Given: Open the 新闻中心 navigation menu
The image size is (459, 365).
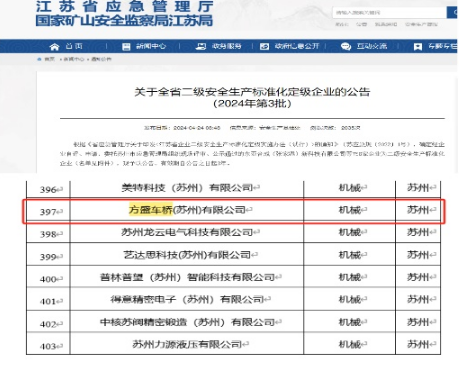Looking at the screenshot, I should pyautogui.click(x=151, y=46).
